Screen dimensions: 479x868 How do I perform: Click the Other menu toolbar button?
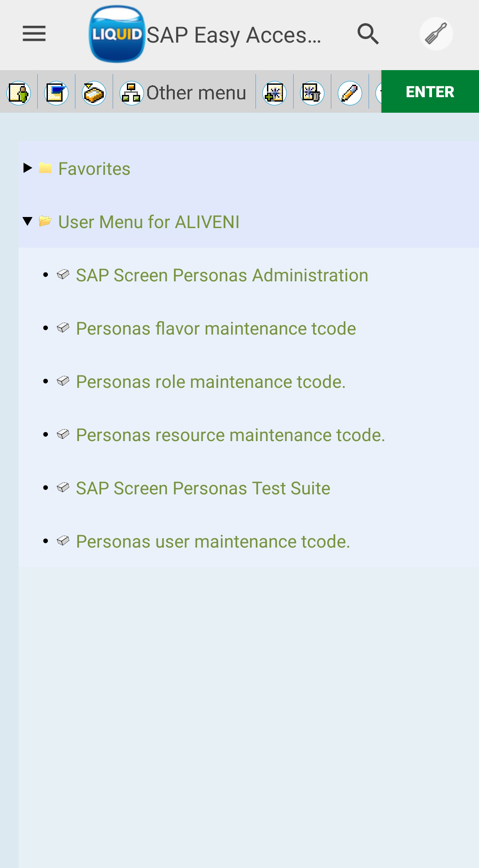click(x=184, y=93)
